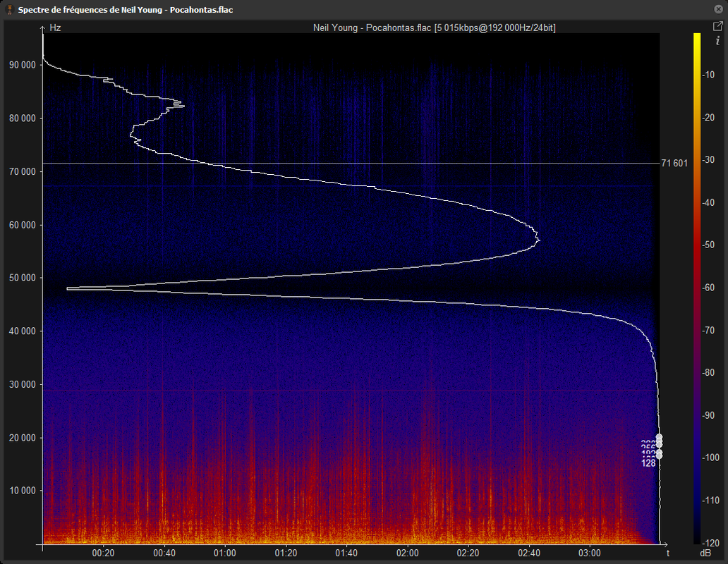Image resolution: width=728 pixels, height=564 pixels.
Task: Click the 'Hz' axis label
Action: tap(55, 27)
